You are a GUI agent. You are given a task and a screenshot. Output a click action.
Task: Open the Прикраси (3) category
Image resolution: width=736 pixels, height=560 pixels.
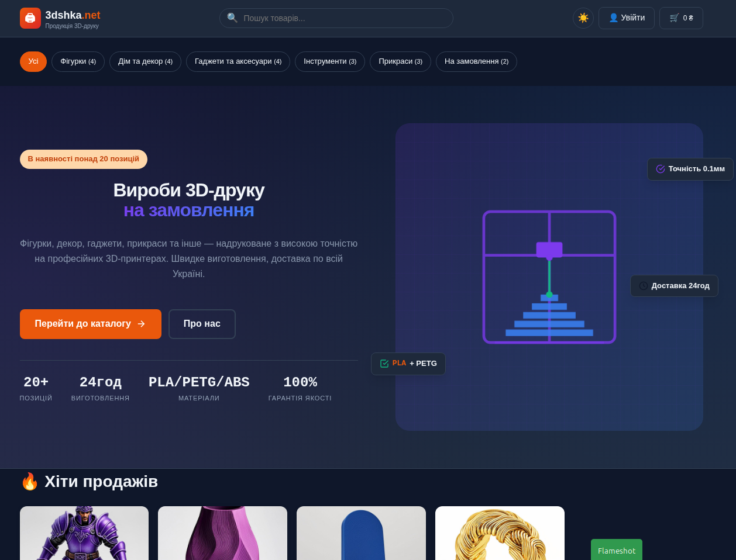tap(400, 61)
